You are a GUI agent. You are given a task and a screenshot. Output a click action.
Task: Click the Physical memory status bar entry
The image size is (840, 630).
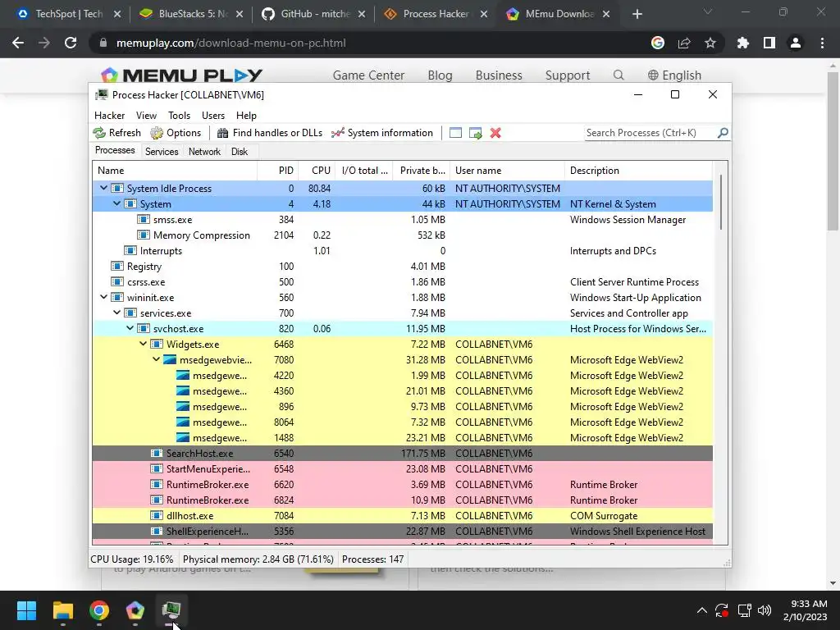tap(258, 559)
